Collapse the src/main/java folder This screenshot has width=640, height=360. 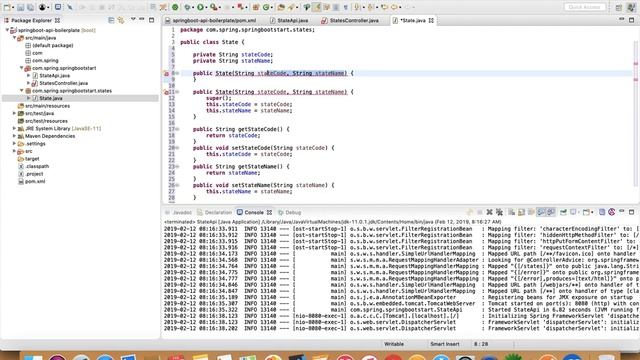[14, 38]
